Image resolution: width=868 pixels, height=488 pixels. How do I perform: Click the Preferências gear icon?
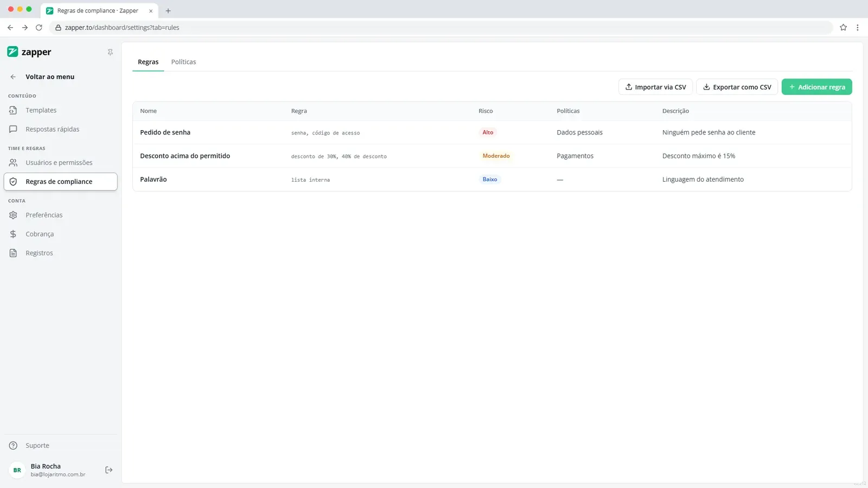click(13, 215)
